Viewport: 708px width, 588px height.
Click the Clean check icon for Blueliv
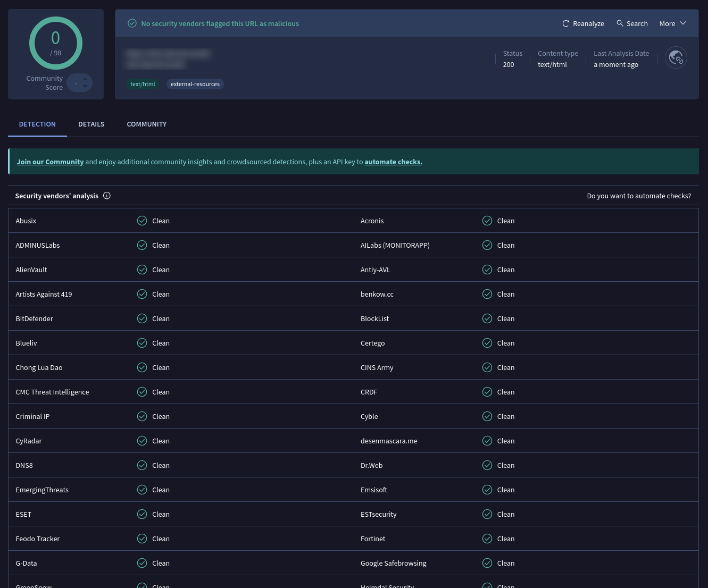coord(142,343)
